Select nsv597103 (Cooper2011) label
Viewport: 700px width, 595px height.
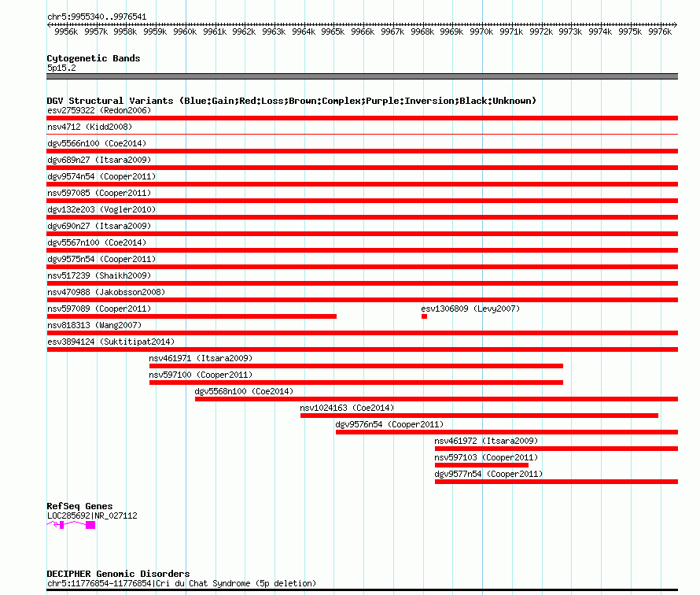(486, 457)
